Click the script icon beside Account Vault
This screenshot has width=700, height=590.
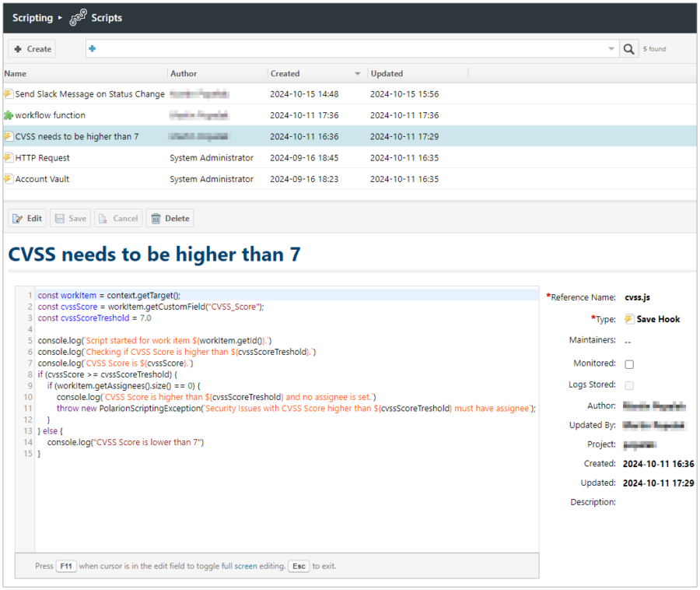point(8,179)
